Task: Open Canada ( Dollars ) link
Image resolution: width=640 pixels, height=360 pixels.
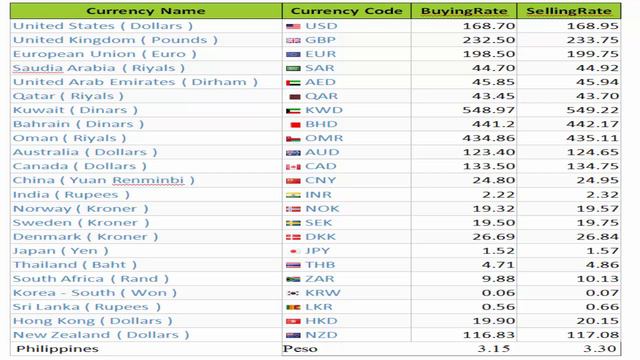Action: 80,167
